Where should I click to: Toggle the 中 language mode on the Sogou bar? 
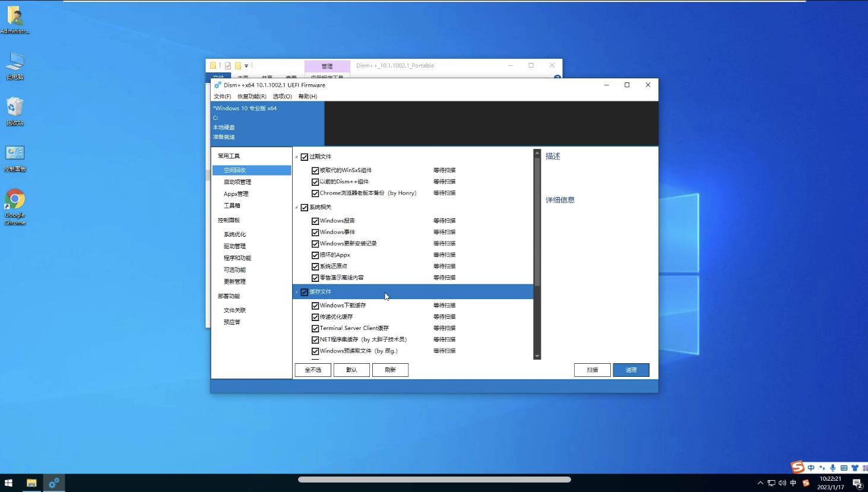click(811, 468)
